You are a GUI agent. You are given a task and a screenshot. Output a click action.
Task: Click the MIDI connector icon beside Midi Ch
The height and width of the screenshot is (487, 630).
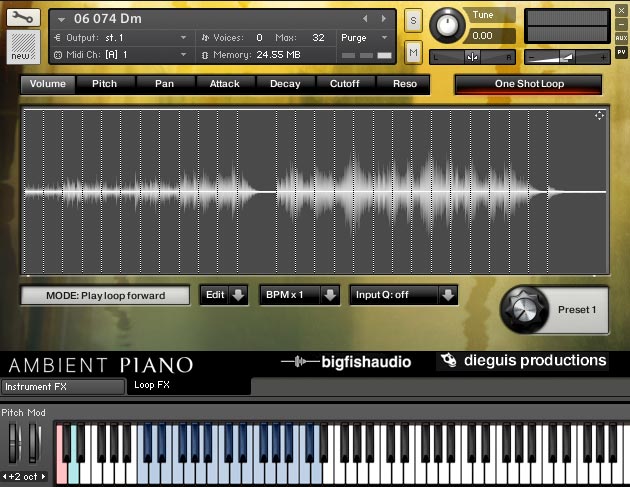(57, 55)
